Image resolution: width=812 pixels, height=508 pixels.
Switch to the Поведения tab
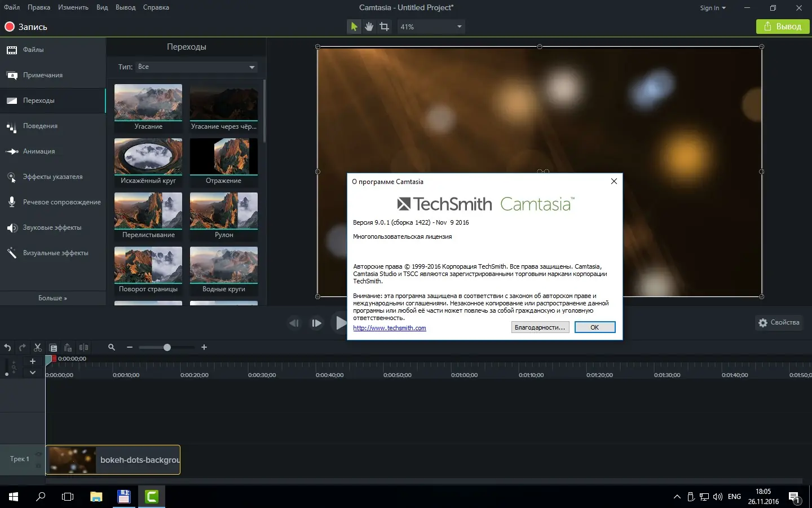pos(40,126)
